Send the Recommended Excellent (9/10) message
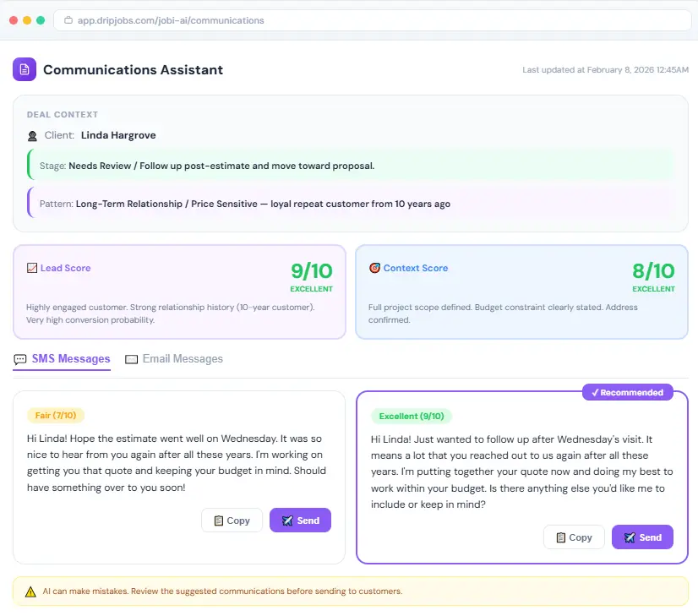The width and height of the screenshot is (698, 616). tap(642, 537)
